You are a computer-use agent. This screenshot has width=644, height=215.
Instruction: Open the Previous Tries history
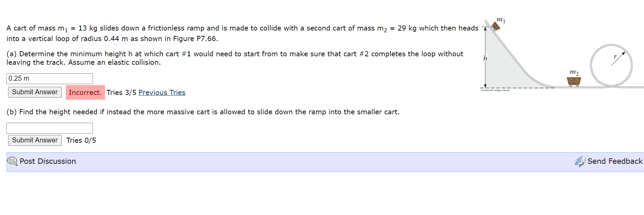[162, 93]
